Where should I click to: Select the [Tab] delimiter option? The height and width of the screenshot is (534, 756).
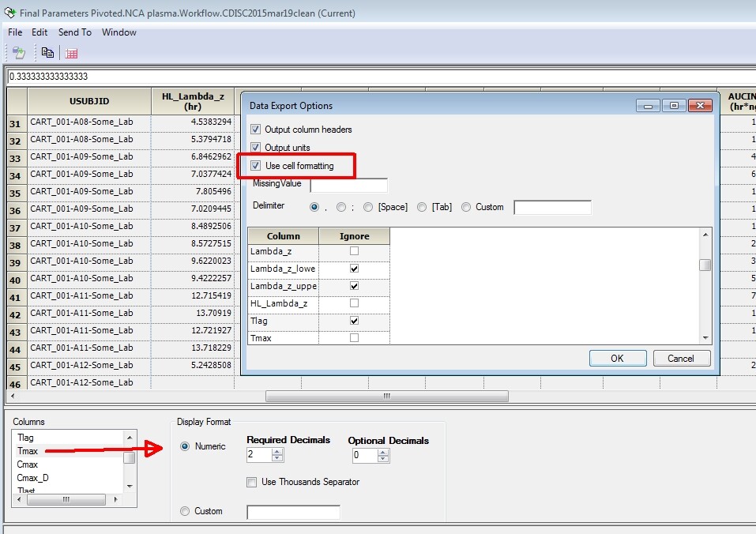click(x=422, y=207)
